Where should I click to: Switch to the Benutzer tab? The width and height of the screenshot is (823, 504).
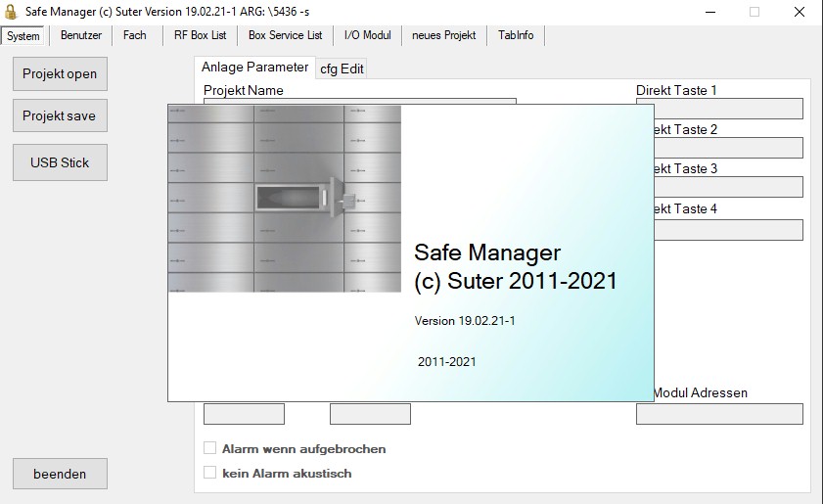click(x=80, y=35)
